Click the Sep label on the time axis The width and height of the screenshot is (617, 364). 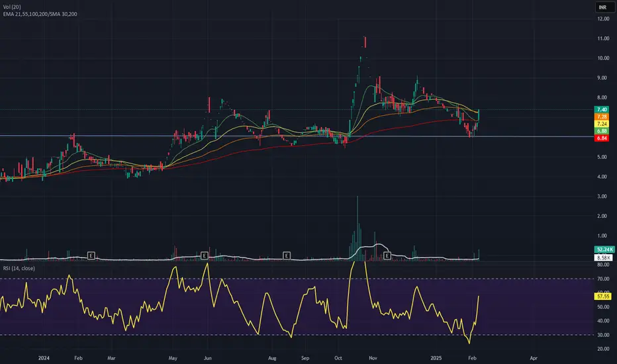click(305, 358)
